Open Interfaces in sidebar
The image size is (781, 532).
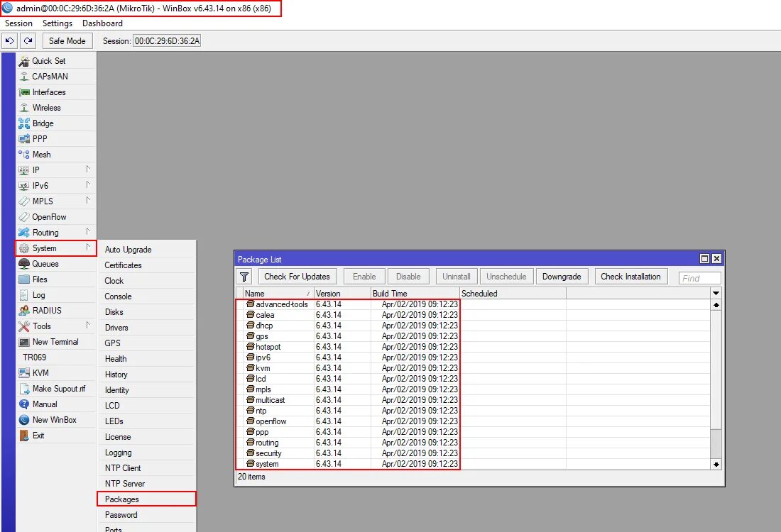pyautogui.click(x=56, y=92)
